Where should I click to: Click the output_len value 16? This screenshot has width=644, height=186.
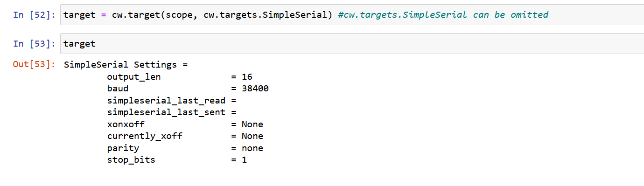click(x=247, y=77)
